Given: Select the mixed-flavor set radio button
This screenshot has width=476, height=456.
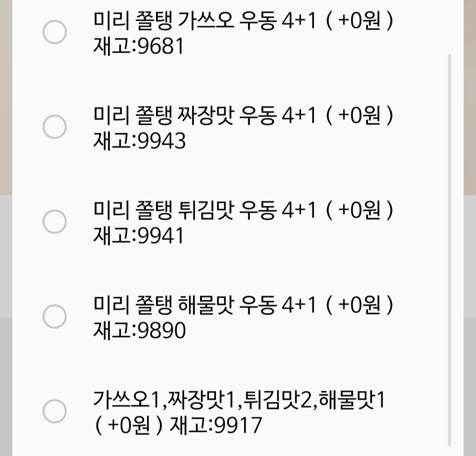Looking at the screenshot, I should click(x=54, y=411).
